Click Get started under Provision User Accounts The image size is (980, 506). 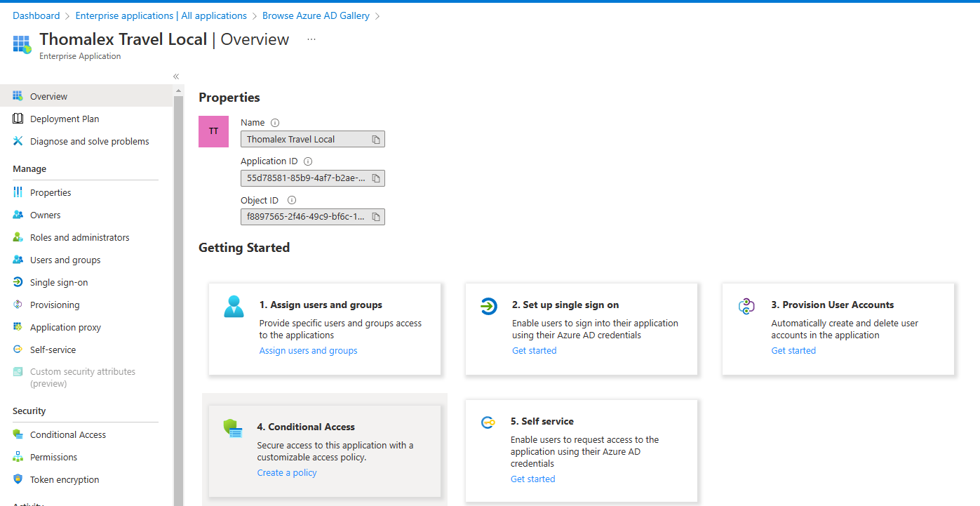793,350
